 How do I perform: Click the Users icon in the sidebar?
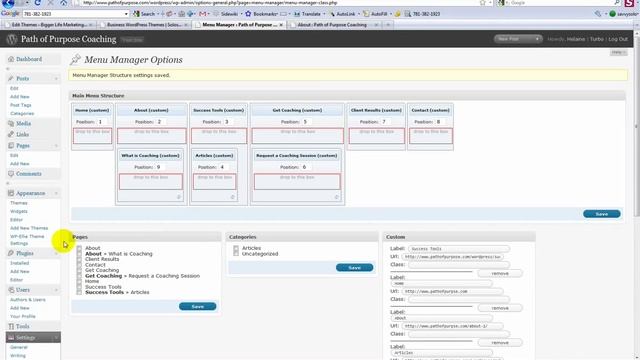click(x=11, y=290)
